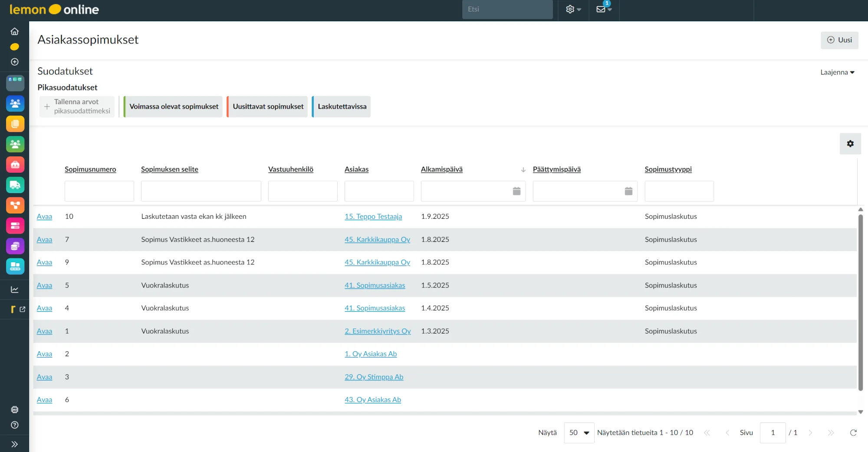Screen dimensions: 868x452
Task: Open the 45. Karkkikauppa Oy customer link
Action: click(377, 240)
